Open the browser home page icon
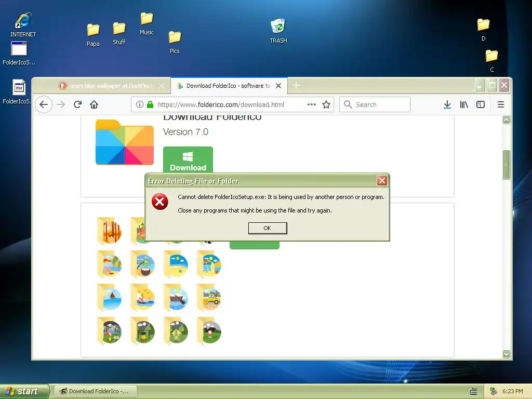 point(94,104)
